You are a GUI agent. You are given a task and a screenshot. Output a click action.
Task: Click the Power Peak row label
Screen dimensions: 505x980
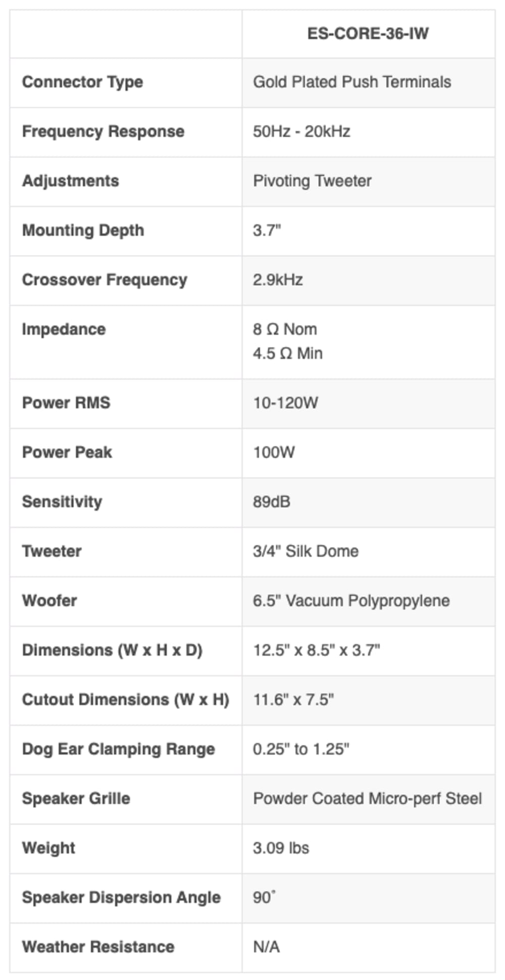click(x=67, y=452)
